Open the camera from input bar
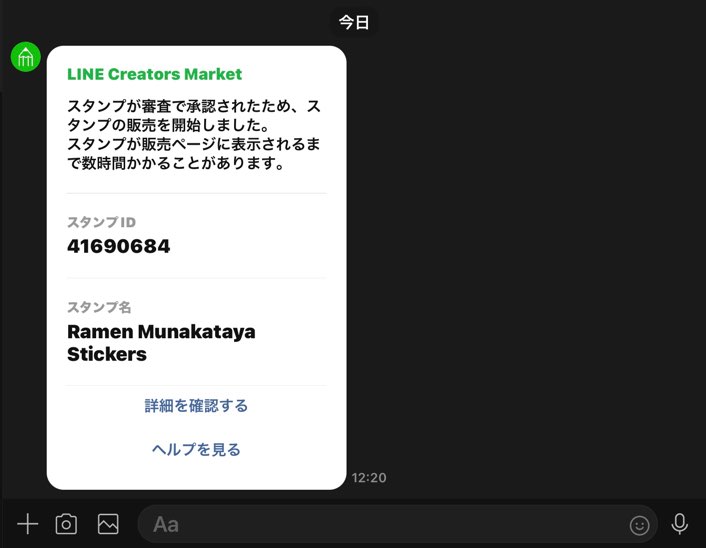This screenshot has width=706, height=548. [x=66, y=524]
